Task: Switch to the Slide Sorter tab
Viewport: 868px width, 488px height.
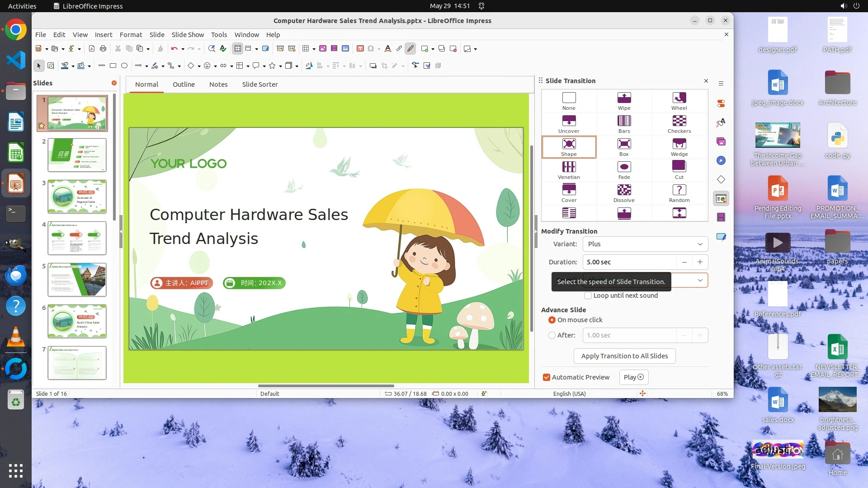Action: pos(259,84)
